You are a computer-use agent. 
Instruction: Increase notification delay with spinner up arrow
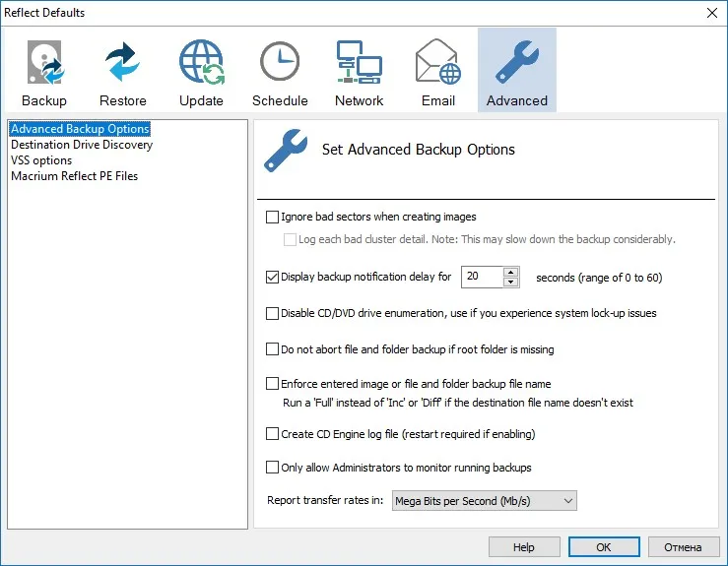point(510,272)
